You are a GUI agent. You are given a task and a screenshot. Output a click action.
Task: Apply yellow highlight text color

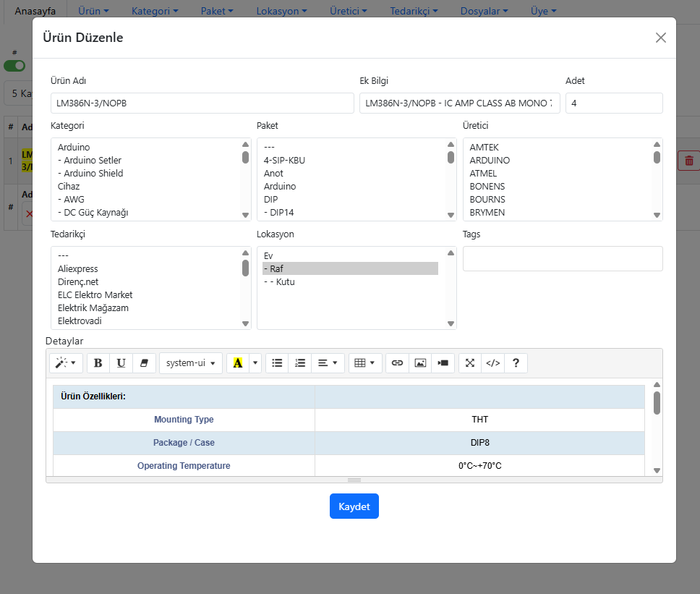[237, 363]
